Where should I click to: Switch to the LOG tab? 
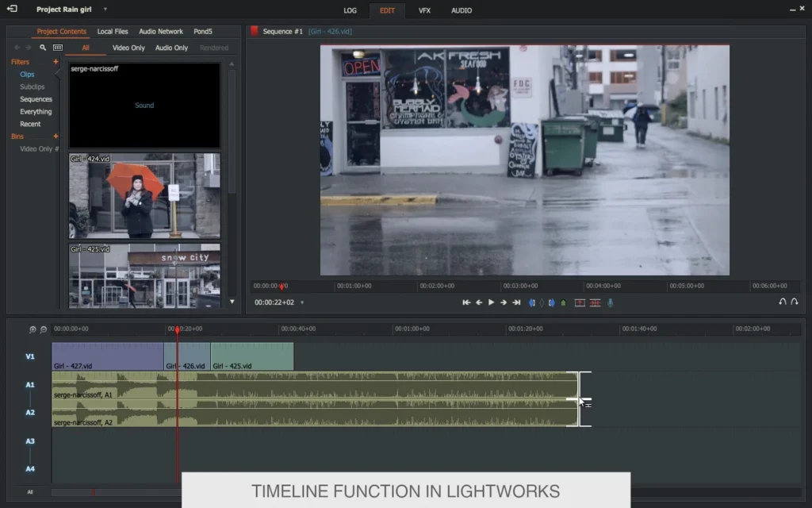(350, 10)
